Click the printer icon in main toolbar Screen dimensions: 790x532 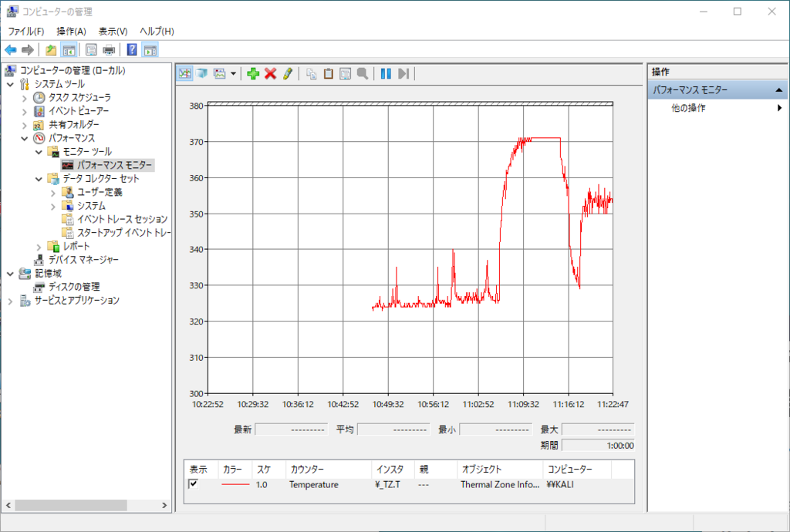(x=109, y=50)
